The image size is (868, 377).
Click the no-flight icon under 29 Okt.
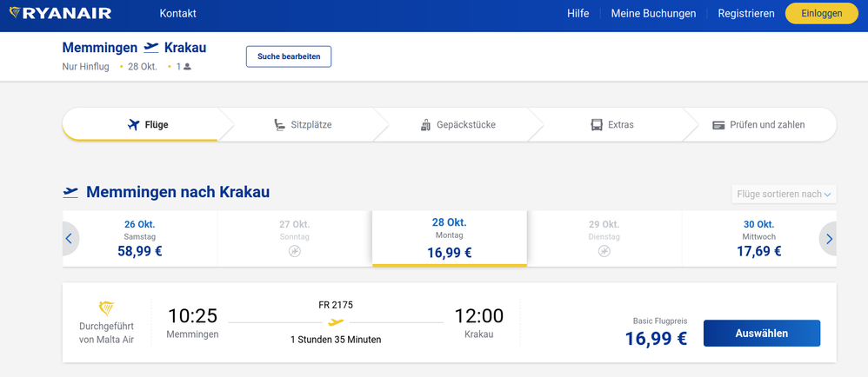tap(604, 251)
